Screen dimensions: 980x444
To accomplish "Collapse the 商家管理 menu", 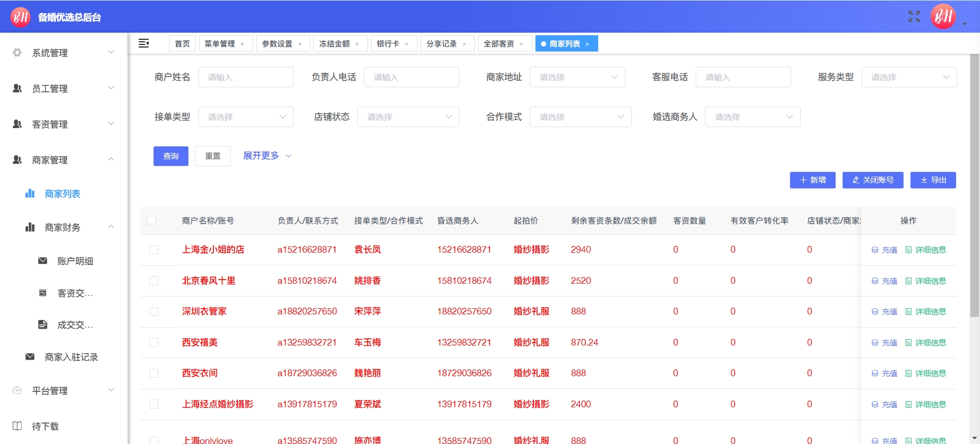I will (64, 160).
